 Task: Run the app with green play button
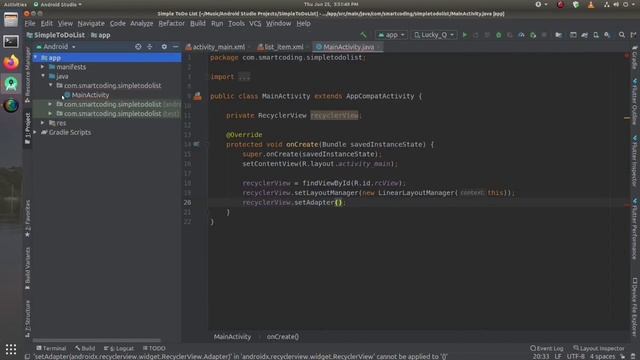(464, 35)
